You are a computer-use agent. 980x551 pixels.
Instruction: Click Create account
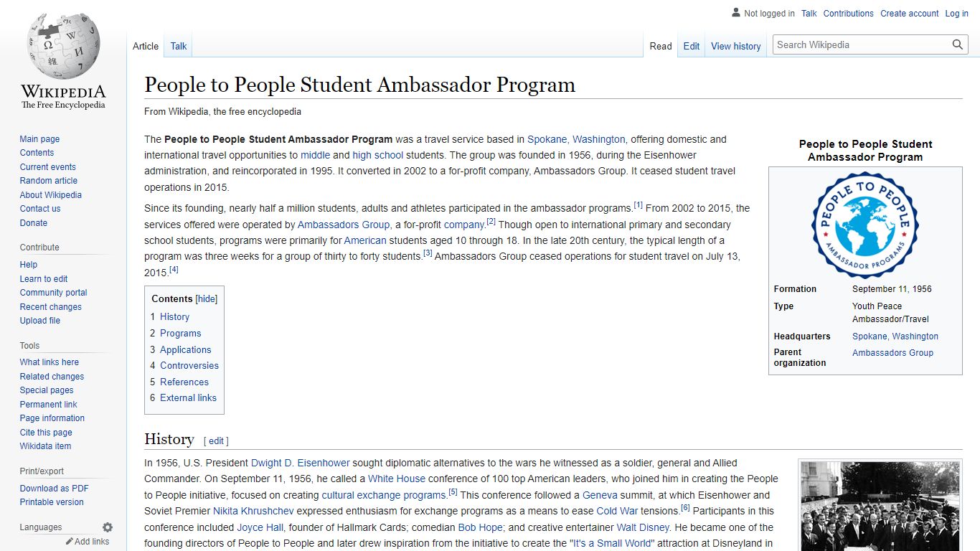[x=910, y=14]
